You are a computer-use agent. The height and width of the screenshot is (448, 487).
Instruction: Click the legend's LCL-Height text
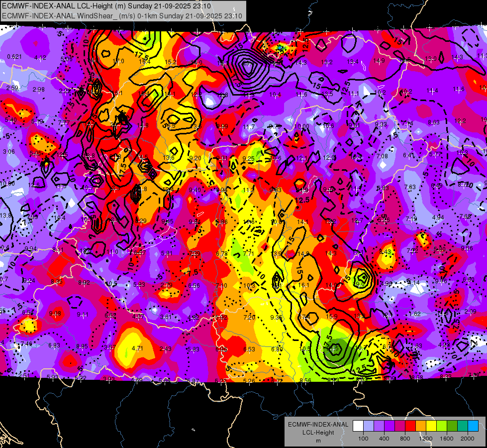318,433
